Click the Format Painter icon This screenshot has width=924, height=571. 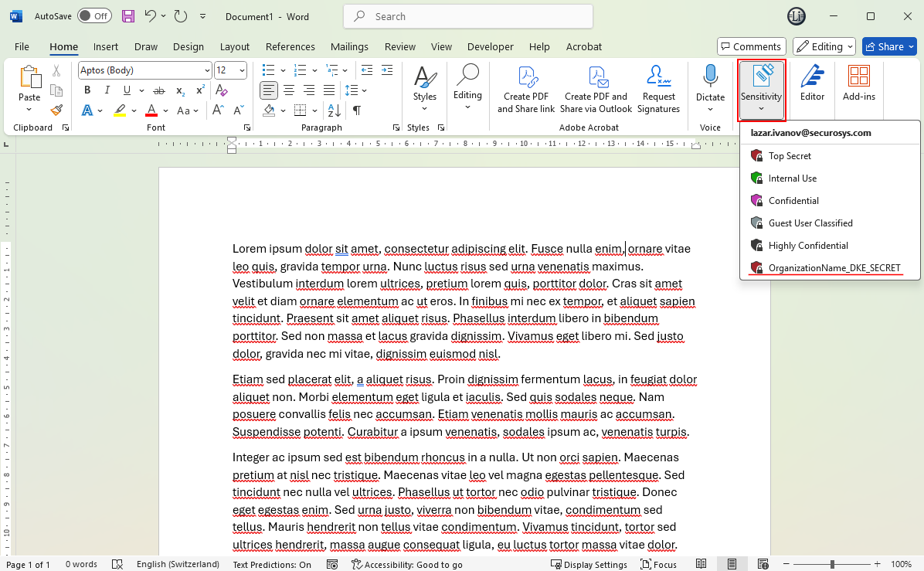(56, 110)
